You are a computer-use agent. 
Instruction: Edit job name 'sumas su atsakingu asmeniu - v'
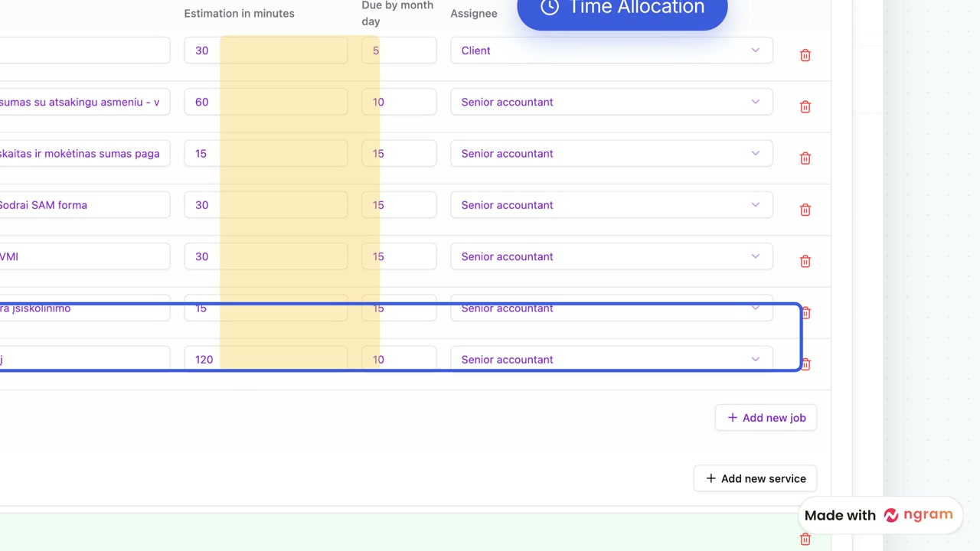(85, 102)
